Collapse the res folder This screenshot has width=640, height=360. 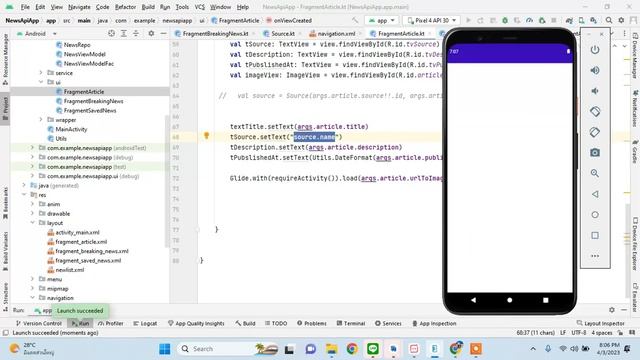click(24, 195)
